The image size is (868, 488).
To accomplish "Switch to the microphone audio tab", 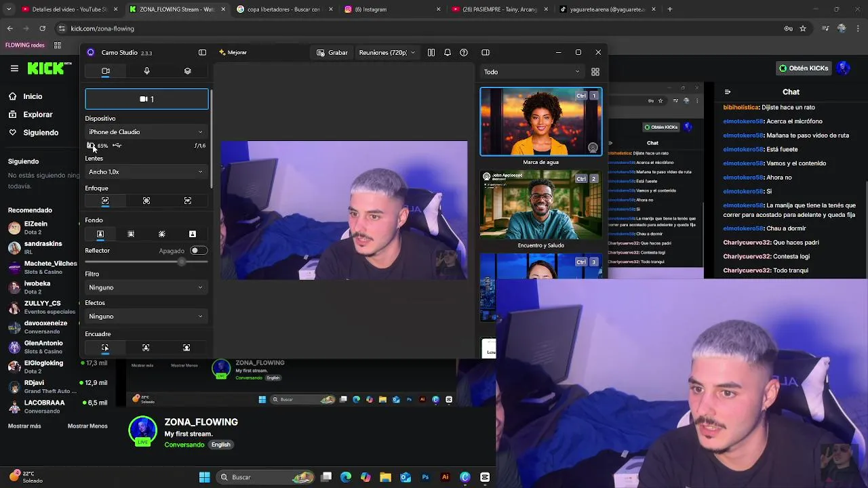I will 146,71.
